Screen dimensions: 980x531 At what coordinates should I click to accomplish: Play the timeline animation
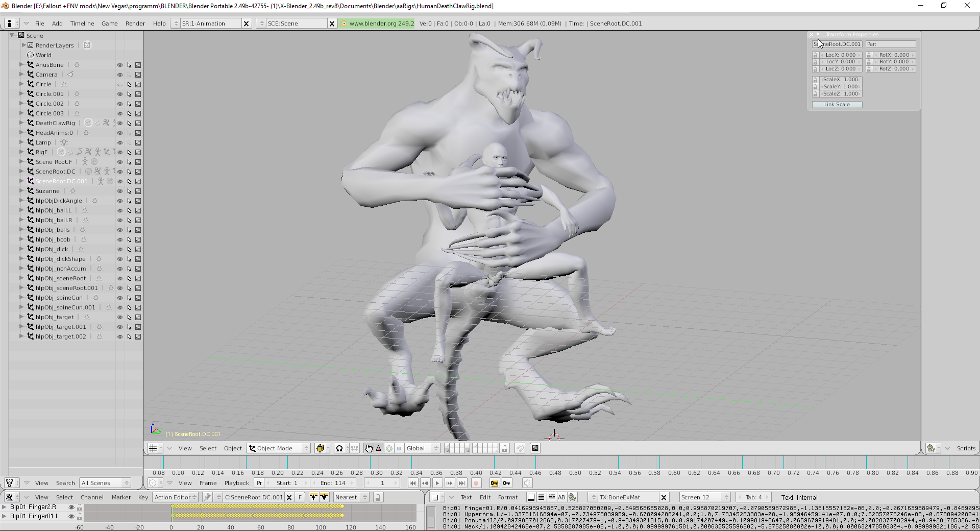[437, 483]
